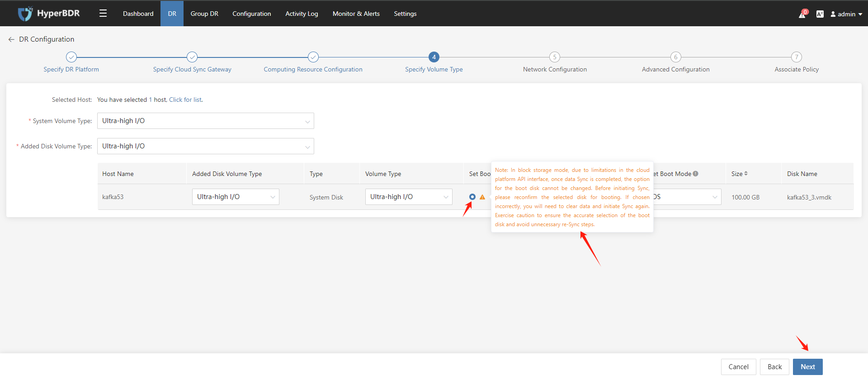
Task: Click step 6 Advanced Configuration circle
Action: click(x=676, y=57)
